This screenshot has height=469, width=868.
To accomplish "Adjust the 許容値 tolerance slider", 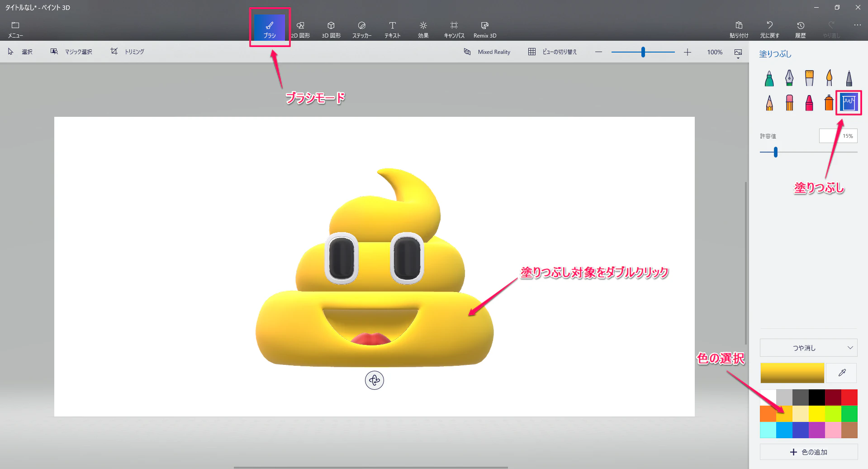I will point(775,152).
